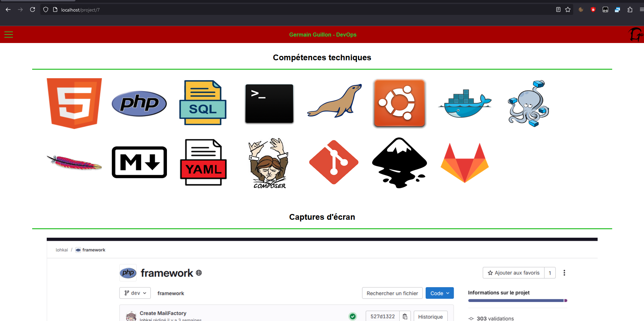This screenshot has height=321, width=644.
Task: Click the GitLab fox logo
Action: click(465, 163)
